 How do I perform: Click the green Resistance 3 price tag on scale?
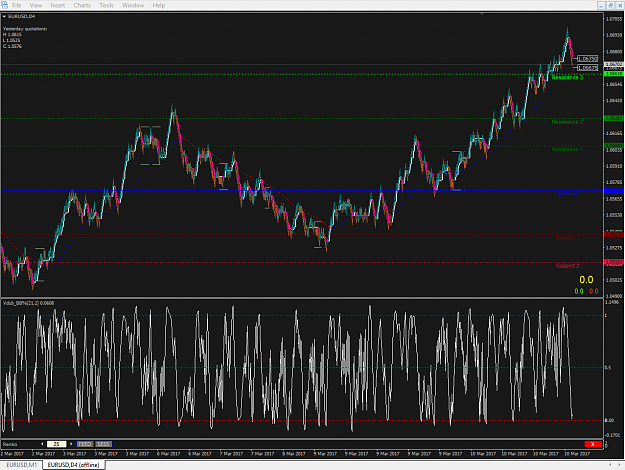pos(613,74)
